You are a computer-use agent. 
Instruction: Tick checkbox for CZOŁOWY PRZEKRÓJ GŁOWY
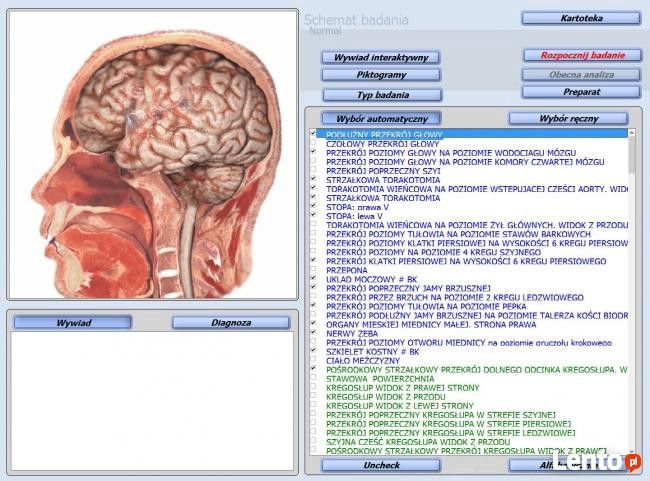coord(313,143)
